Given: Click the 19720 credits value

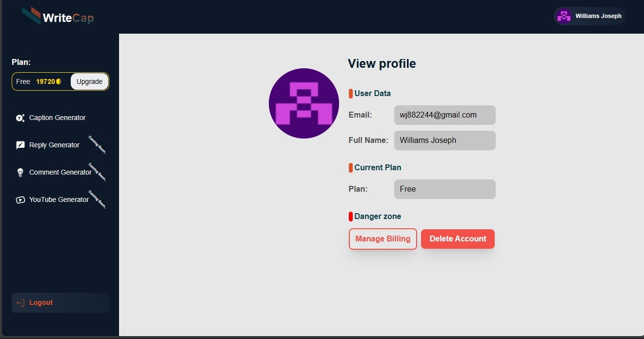Looking at the screenshot, I should tap(45, 81).
